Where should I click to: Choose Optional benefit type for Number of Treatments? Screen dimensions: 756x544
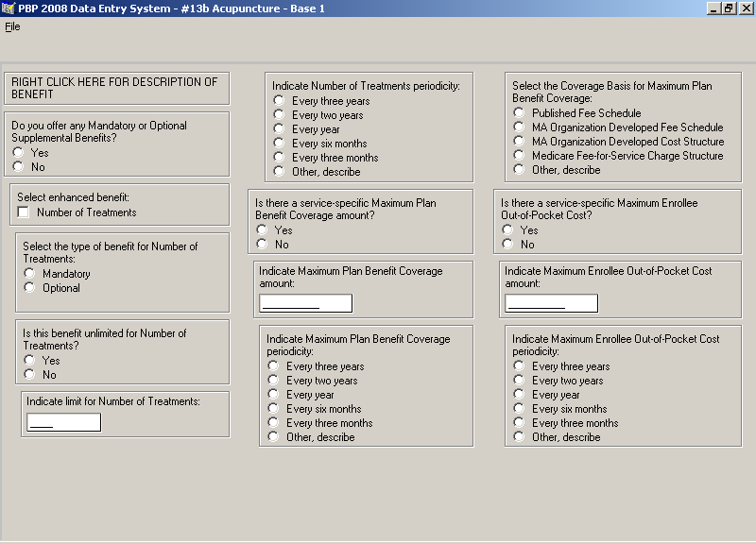[29, 288]
